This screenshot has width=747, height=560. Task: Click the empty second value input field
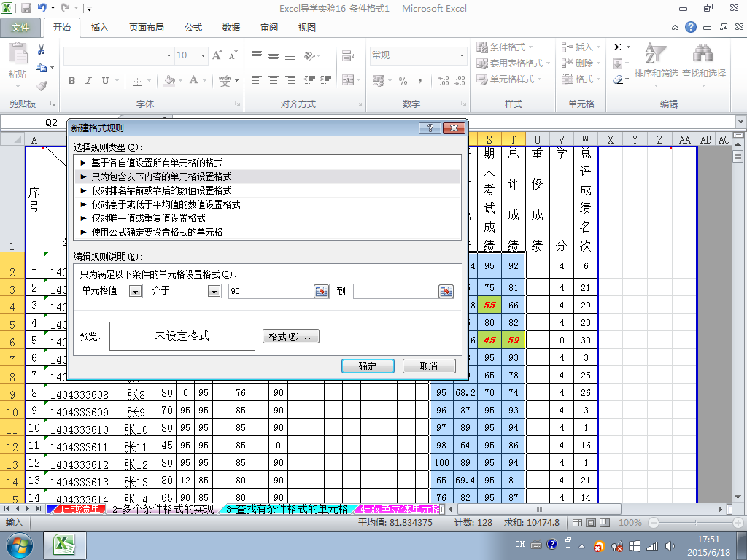click(395, 291)
